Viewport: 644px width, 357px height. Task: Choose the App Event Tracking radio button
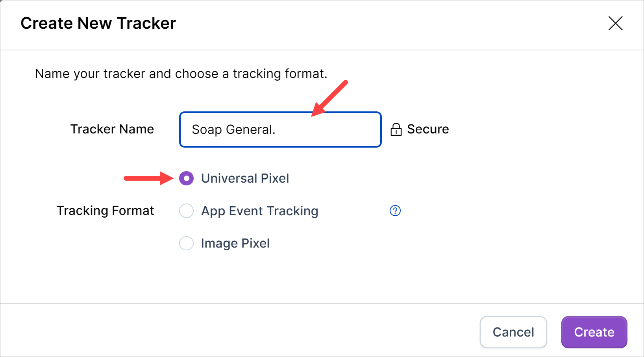(186, 211)
